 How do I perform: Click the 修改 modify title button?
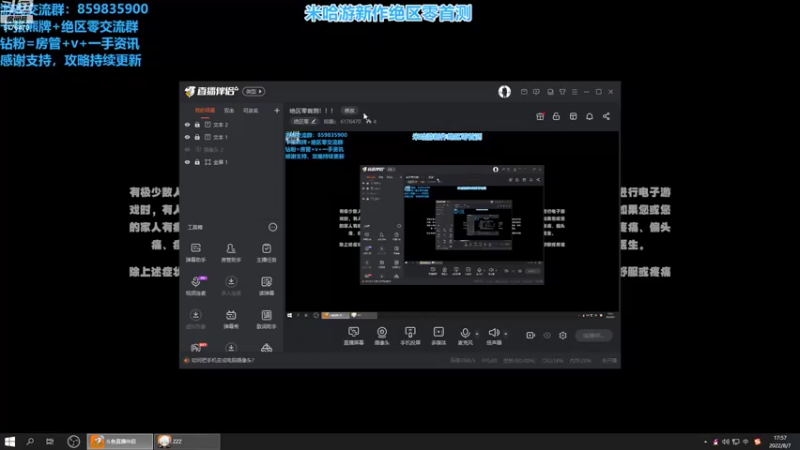click(x=349, y=110)
